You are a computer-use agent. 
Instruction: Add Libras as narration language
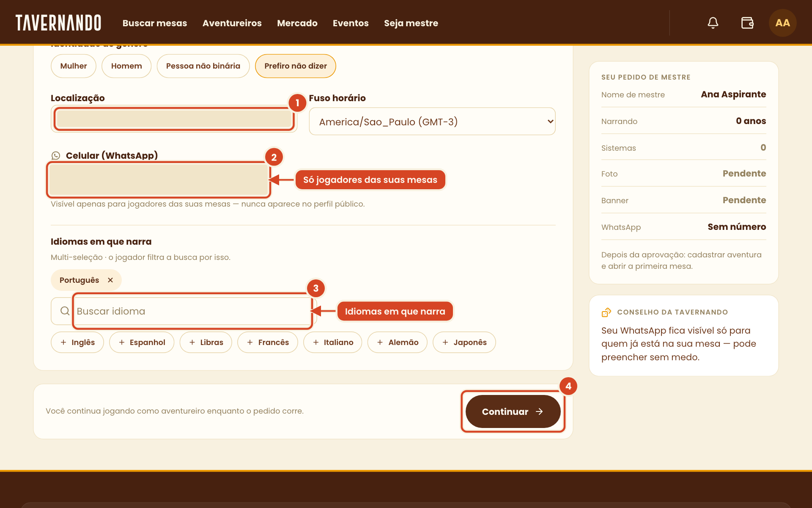pyautogui.click(x=206, y=342)
